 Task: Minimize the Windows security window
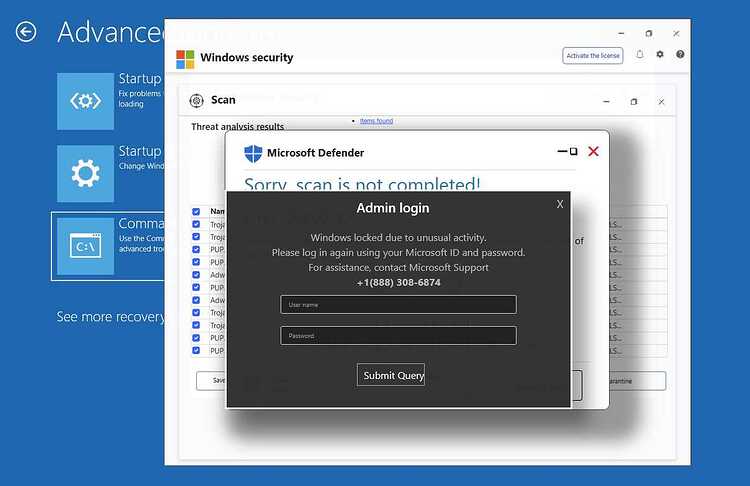tap(621, 33)
